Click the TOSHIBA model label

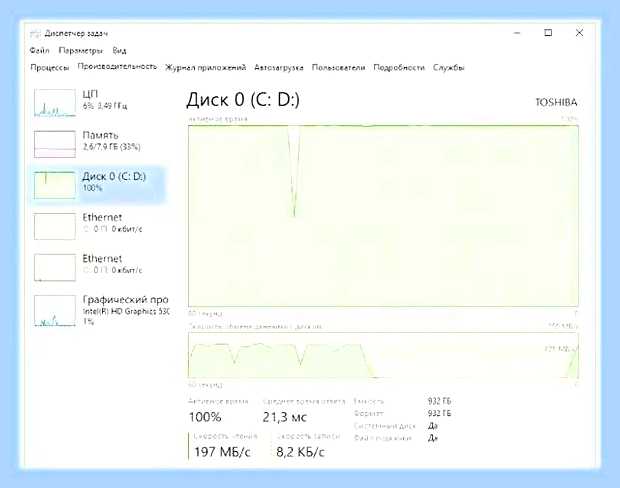point(556,102)
